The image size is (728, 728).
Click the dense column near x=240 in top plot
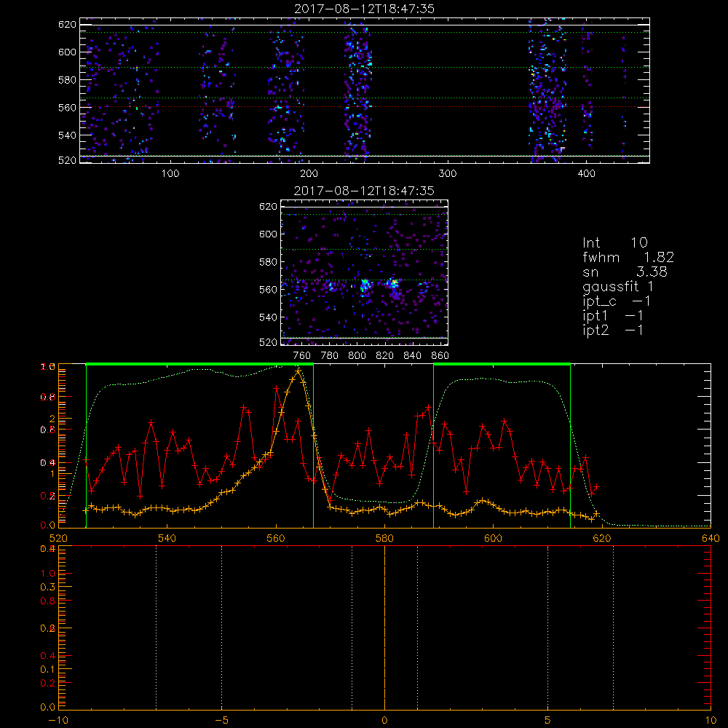pyautogui.click(x=358, y=90)
